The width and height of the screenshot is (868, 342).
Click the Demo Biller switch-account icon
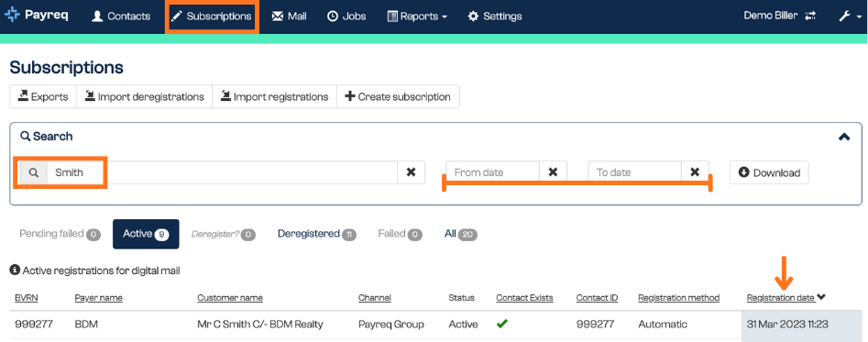coord(810,17)
